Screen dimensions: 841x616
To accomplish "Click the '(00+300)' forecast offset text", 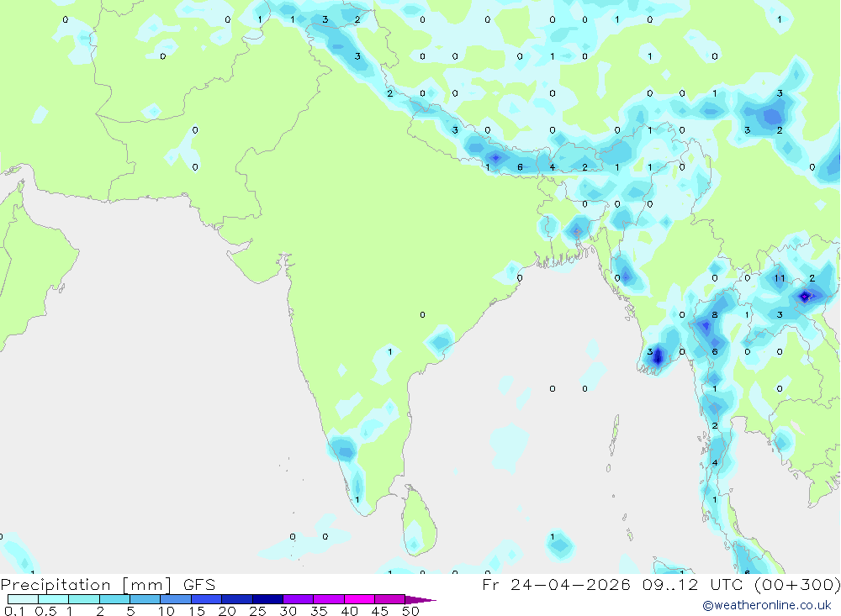I will click(x=798, y=584).
